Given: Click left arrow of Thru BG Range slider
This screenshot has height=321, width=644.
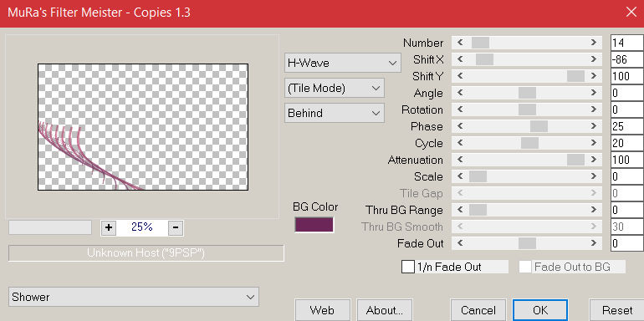Looking at the screenshot, I should pyautogui.click(x=460, y=210).
